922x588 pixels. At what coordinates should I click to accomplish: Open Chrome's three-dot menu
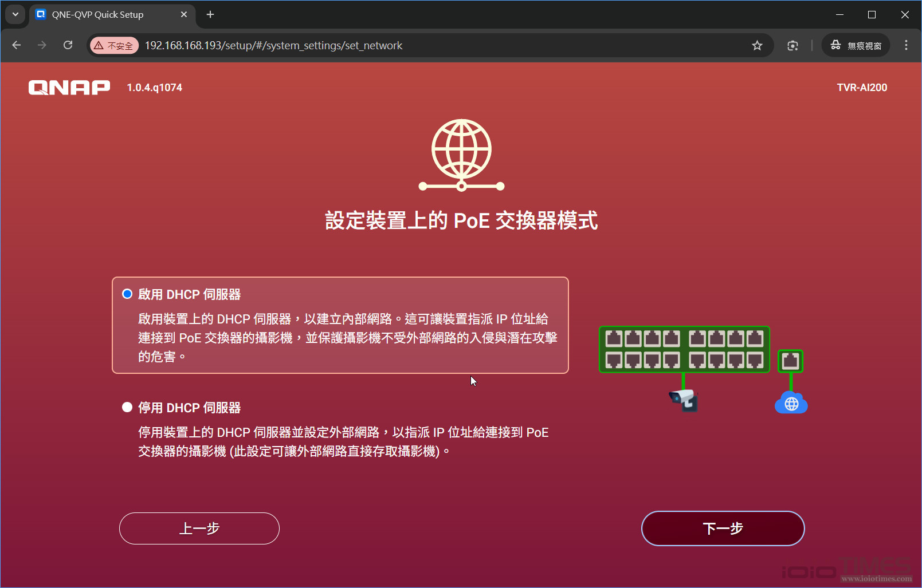coord(906,45)
